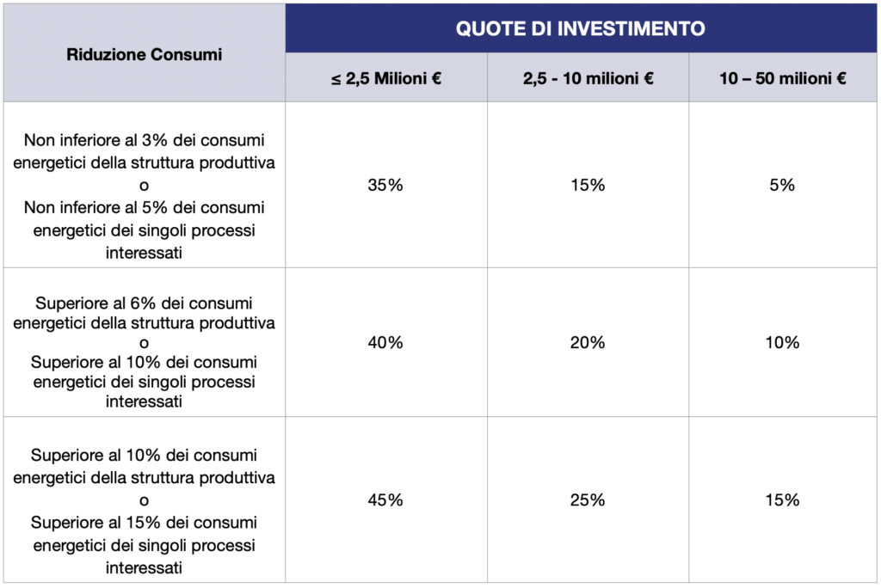Image resolution: width=881 pixels, height=588 pixels.
Task: Select the 45% cell
Action: pyautogui.click(x=385, y=499)
